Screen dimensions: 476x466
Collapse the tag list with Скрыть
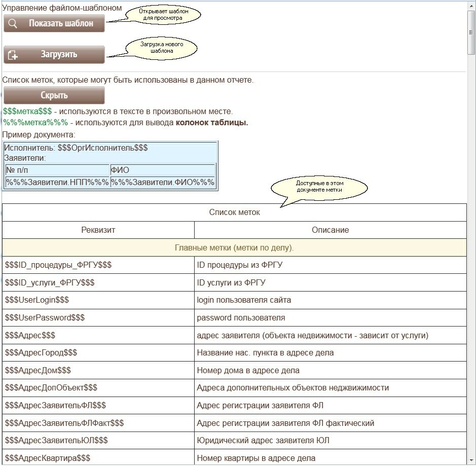(54, 95)
